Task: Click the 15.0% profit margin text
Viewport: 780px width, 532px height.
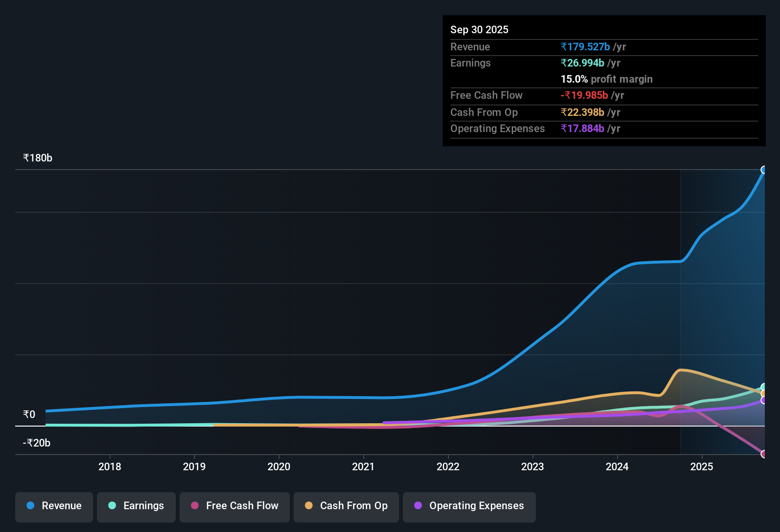Action: tap(606, 79)
